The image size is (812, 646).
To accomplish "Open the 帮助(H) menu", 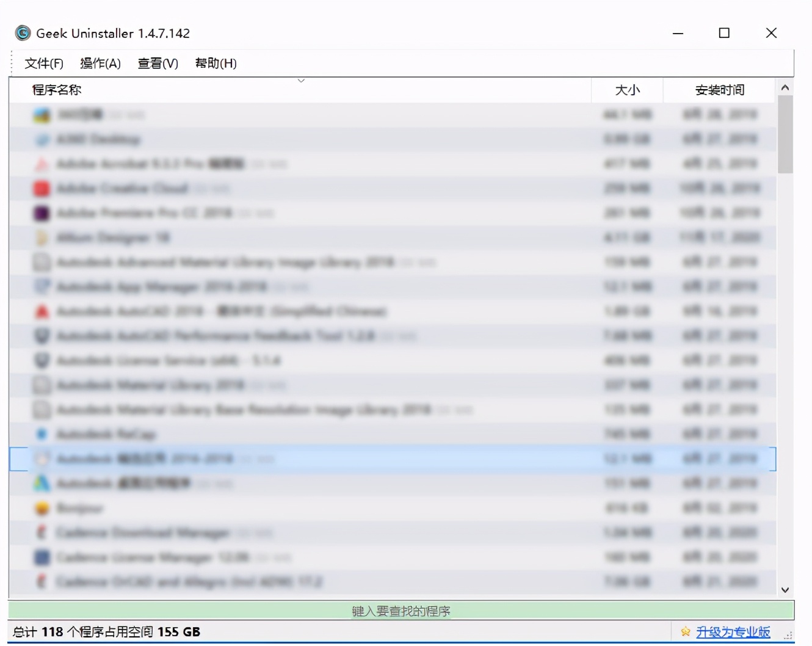I will 216,64.
